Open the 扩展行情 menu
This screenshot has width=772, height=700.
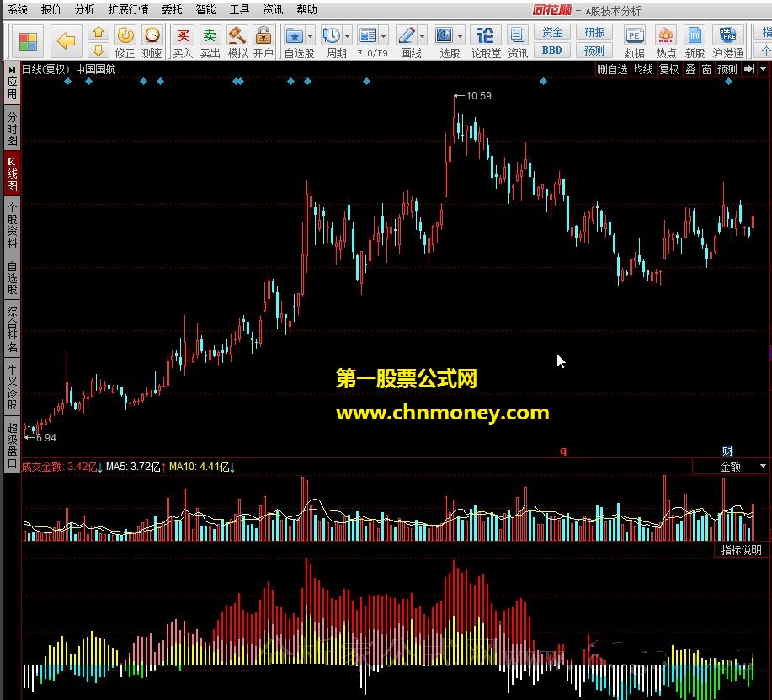[129, 9]
